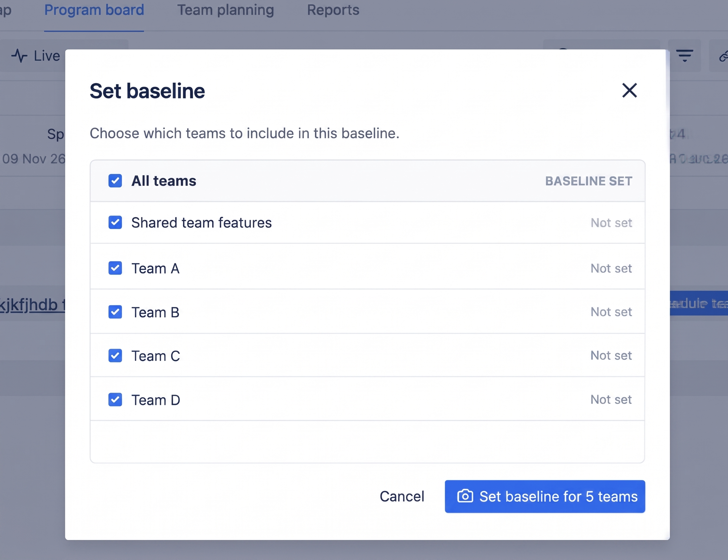Open the filter icon in the toolbar
This screenshot has height=560, width=728.
click(x=685, y=56)
